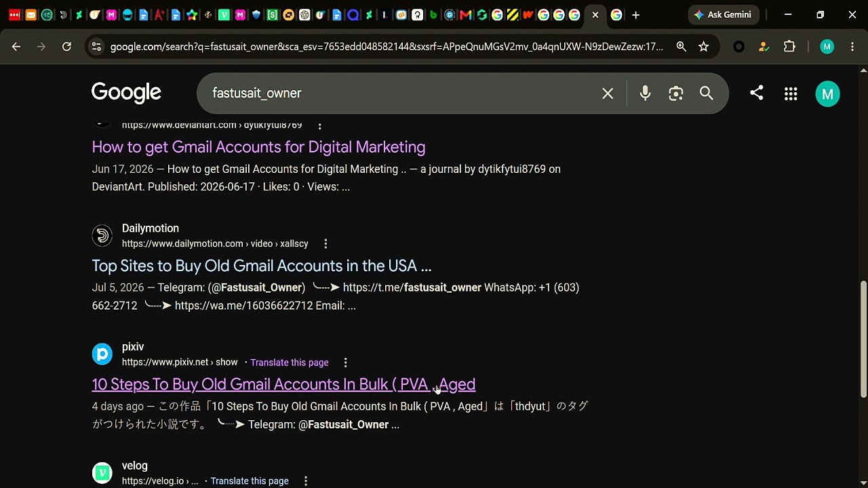The width and height of the screenshot is (868, 488).
Task: Open How to get Gmail Accounts result
Action: click(x=258, y=147)
